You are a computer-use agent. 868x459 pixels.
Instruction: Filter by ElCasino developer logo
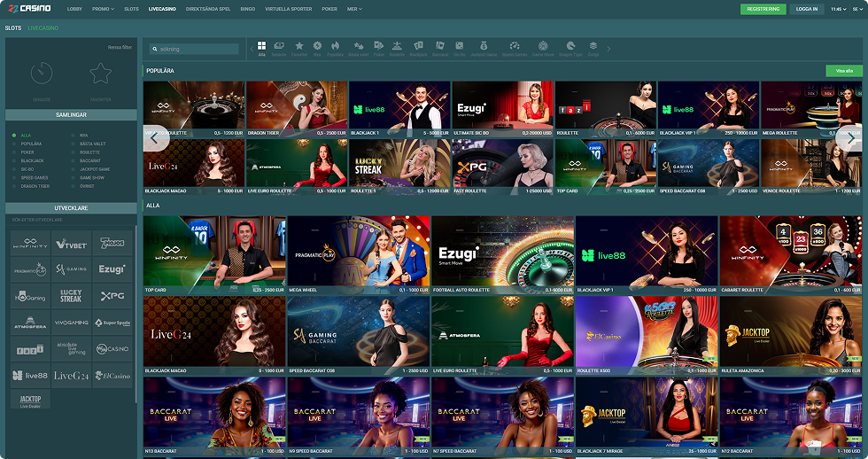[112, 376]
